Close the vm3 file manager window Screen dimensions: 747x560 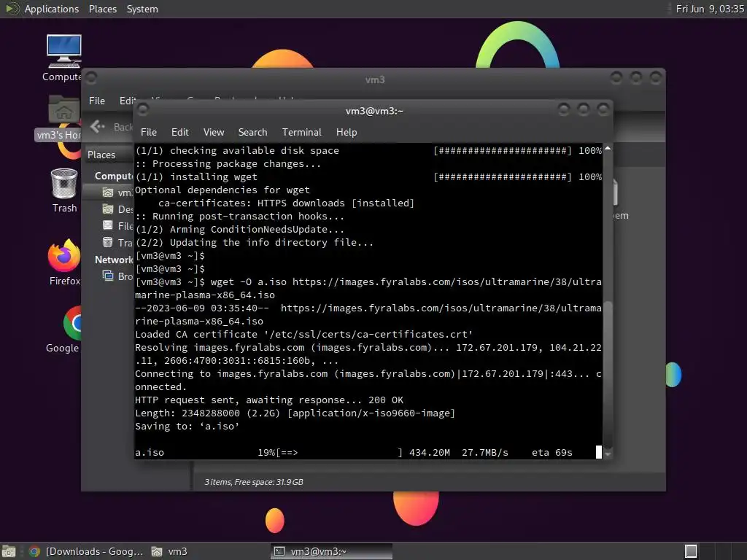pyautogui.click(x=656, y=77)
